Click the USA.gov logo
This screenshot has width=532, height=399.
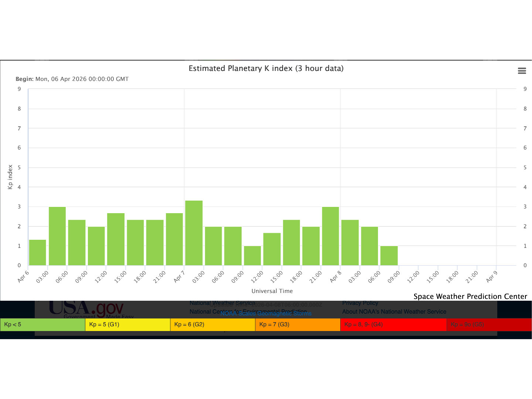(x=86, y=308)
